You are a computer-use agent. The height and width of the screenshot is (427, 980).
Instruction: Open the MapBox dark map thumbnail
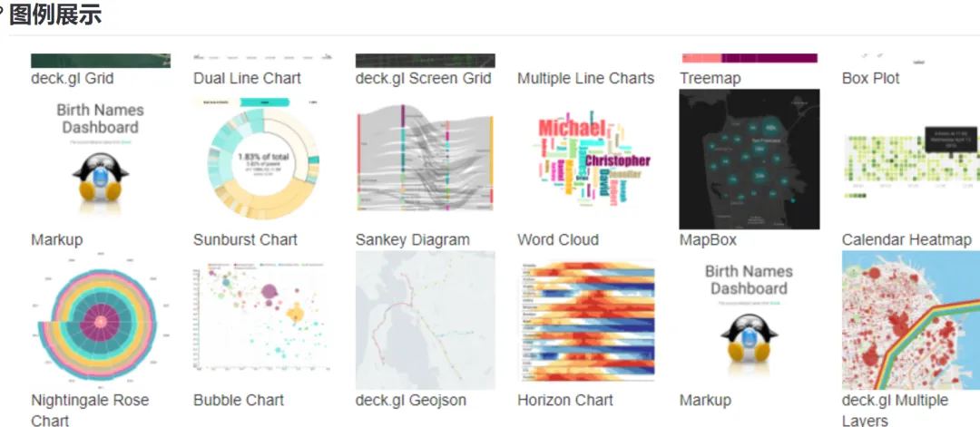pyautogui.click(x=750, y=160)
